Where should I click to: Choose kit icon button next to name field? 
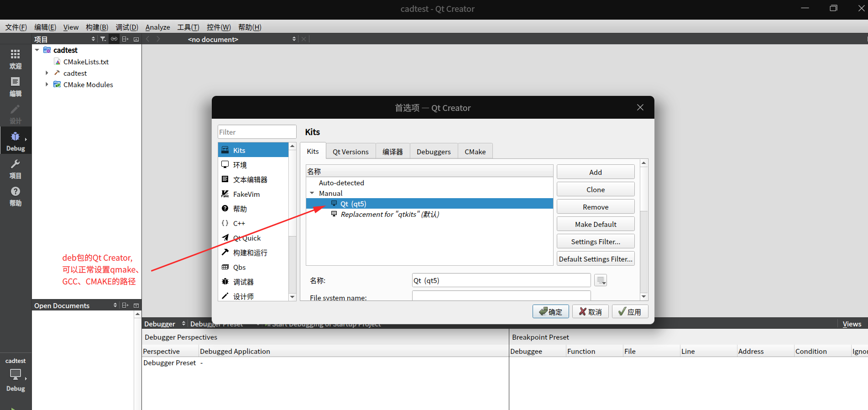pos(601,280)
